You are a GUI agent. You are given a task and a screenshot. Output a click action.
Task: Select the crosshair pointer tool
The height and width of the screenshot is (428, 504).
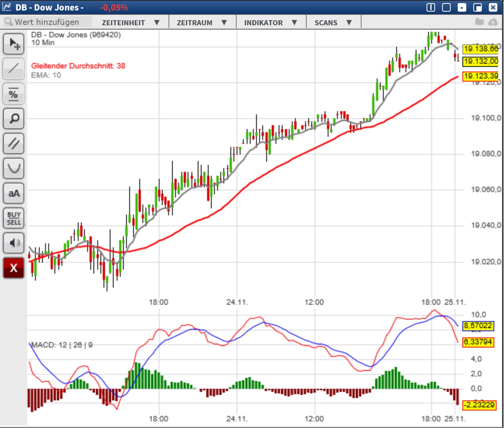[14, 44]
